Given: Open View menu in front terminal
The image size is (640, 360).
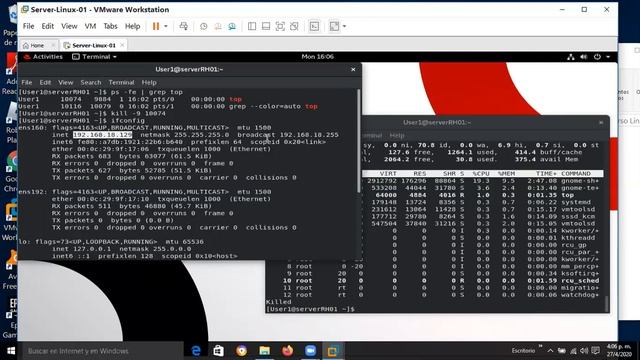Looking at the screenshot, I should pyautogui.click(x=65, y=82).
